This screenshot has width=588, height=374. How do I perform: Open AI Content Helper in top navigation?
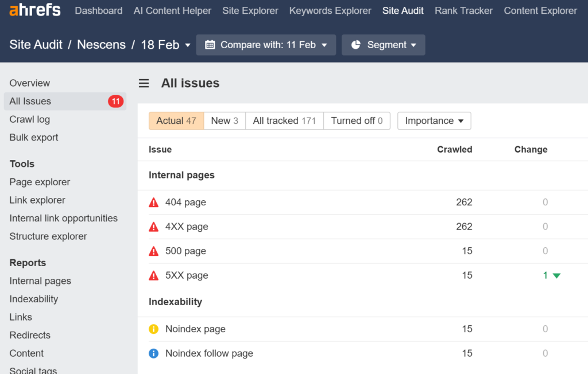tap(172, 10)
